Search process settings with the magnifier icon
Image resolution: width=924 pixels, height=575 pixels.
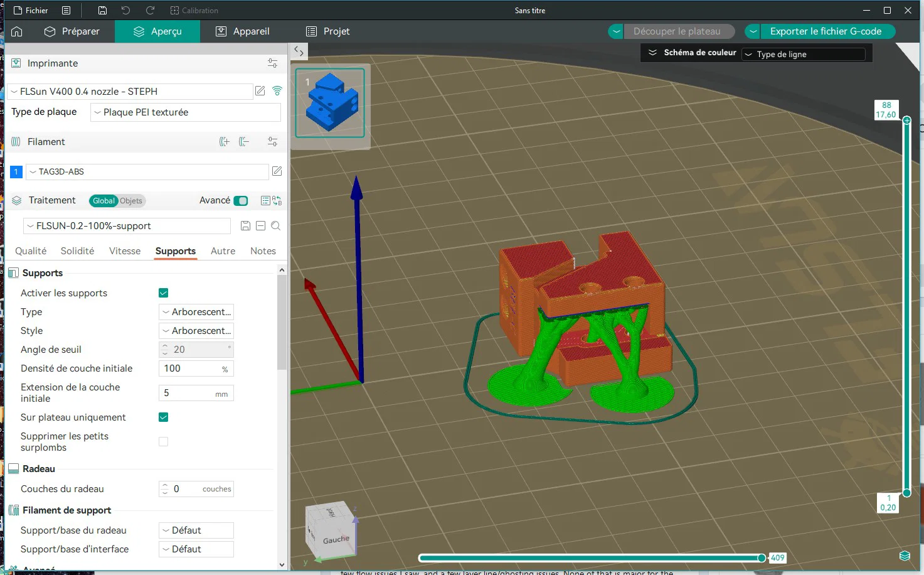click(x=275, y=226)
